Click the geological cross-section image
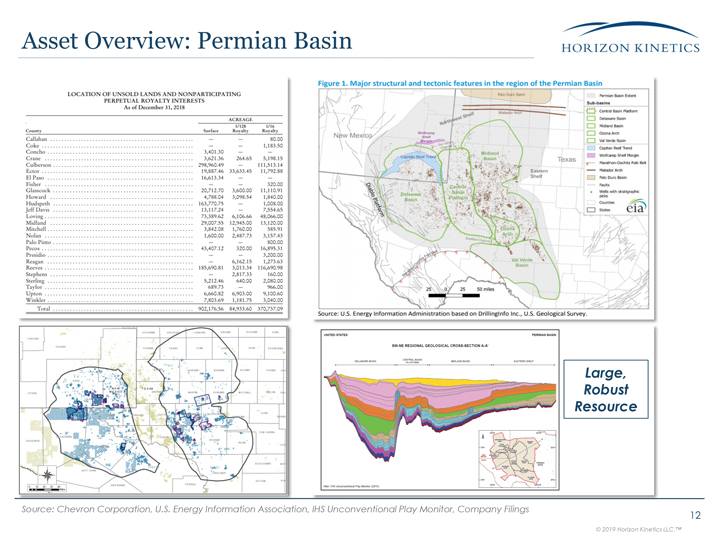 coord(441,410)
